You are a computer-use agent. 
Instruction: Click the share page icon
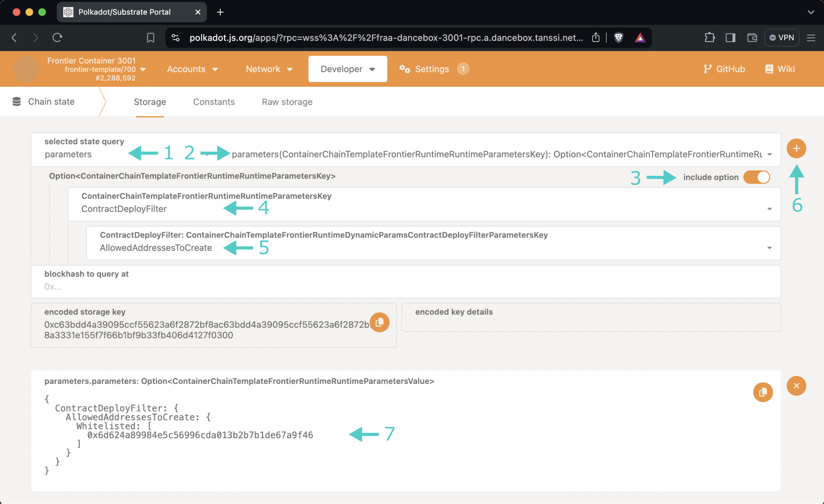pos(595,37)
